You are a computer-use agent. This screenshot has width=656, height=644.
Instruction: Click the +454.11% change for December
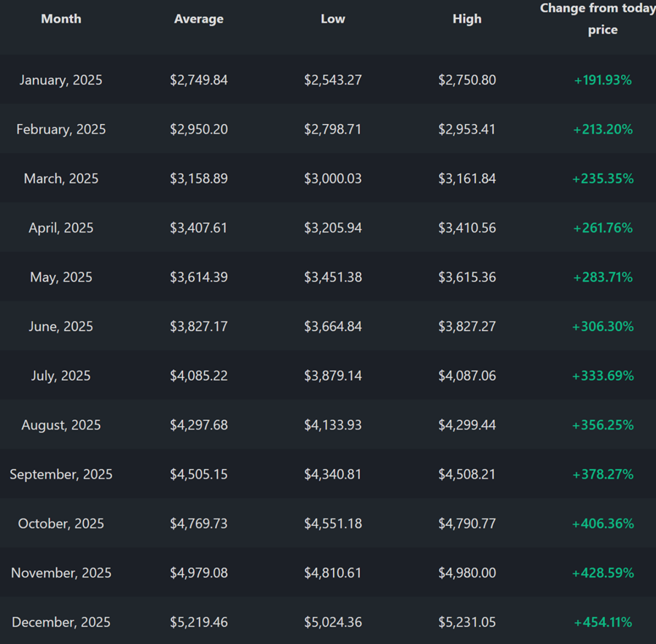coord(602,622)
